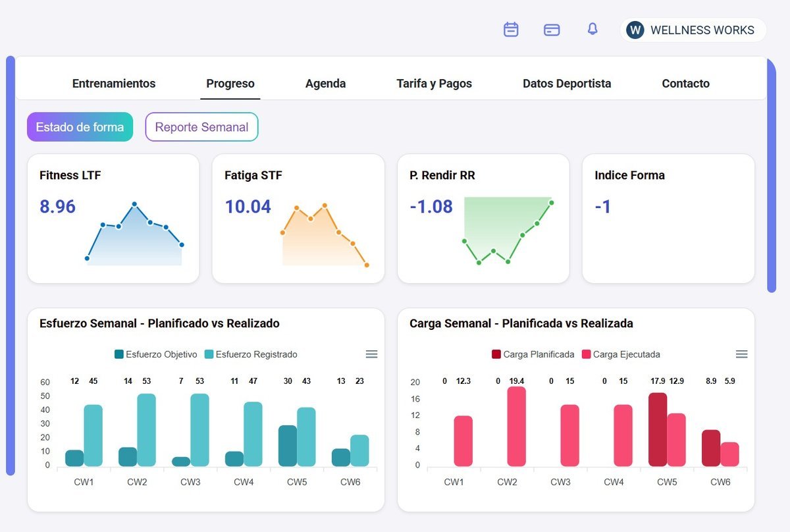Open the calendar icon in header

511,30
